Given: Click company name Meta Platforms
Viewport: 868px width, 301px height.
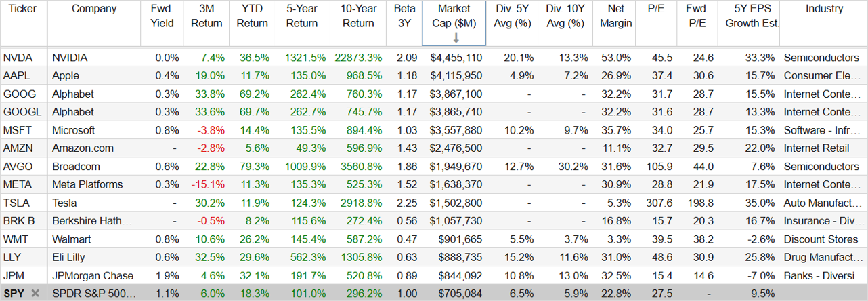Looking at the screenshot, I should (87, 184).
